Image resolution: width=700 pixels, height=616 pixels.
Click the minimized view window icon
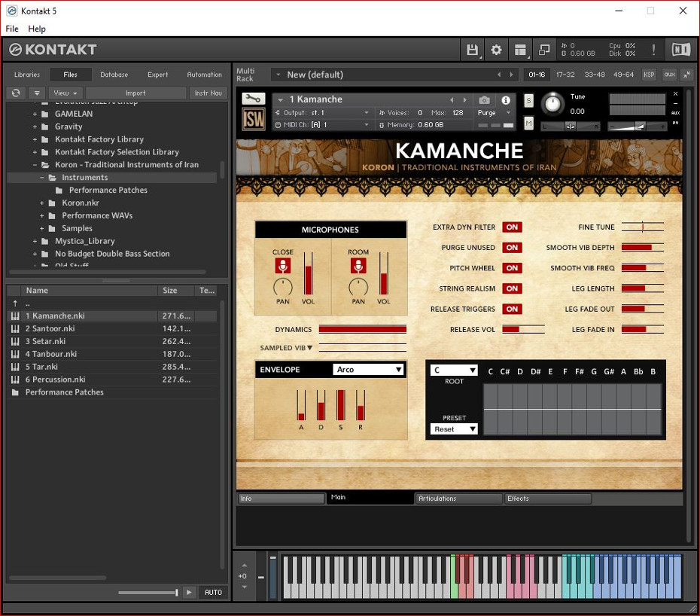tap(543, 50)
